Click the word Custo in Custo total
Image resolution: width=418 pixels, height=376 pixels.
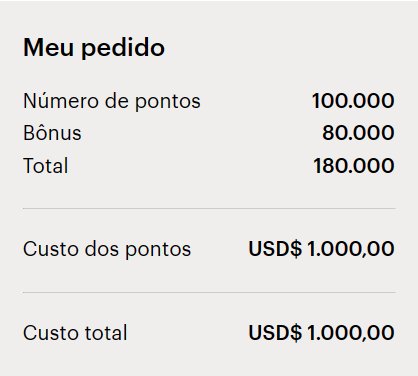point(51,333)
